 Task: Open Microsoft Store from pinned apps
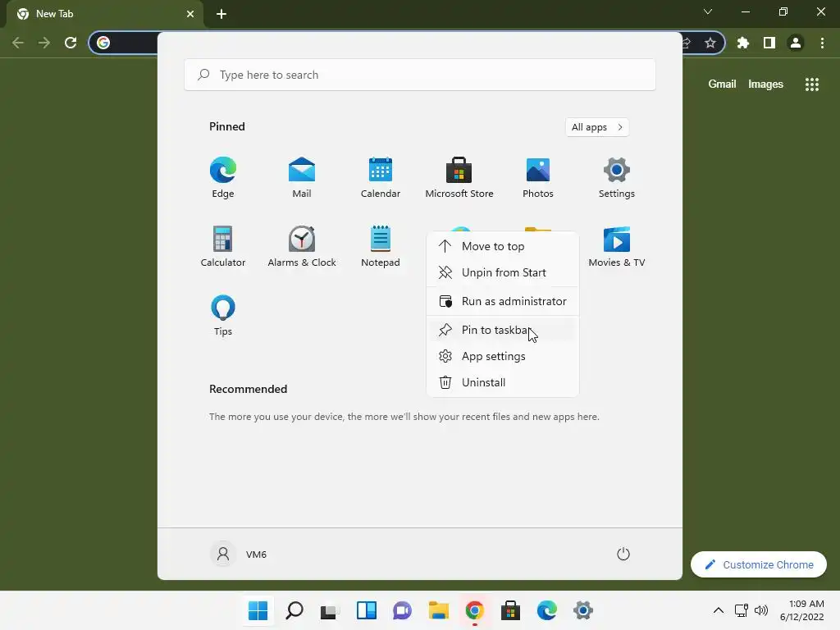[459, 178]
